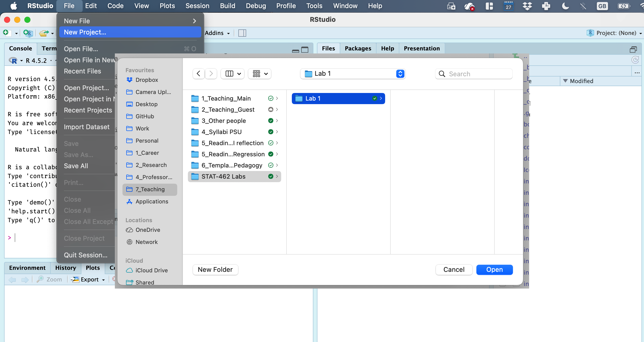Screen dimensions: 644x342
Task: Maximize the console pane icon
Action: point(305,50)
